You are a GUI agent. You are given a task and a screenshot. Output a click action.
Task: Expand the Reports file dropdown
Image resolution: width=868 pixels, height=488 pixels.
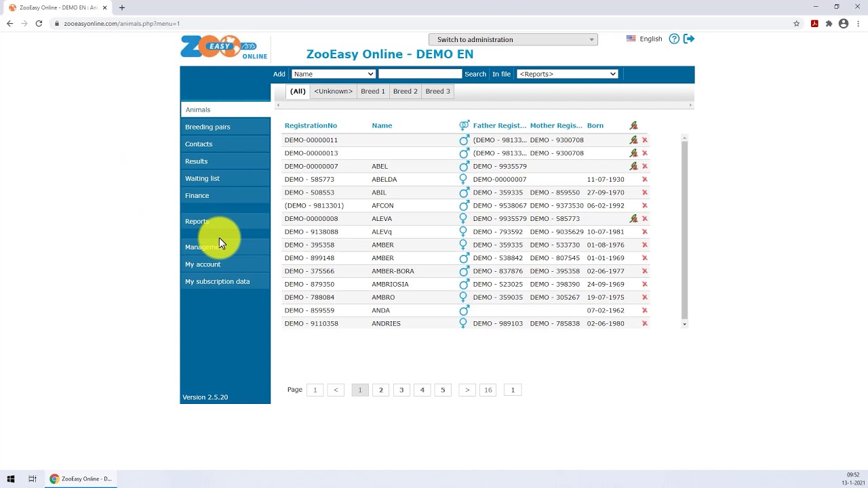pos(567,74)
